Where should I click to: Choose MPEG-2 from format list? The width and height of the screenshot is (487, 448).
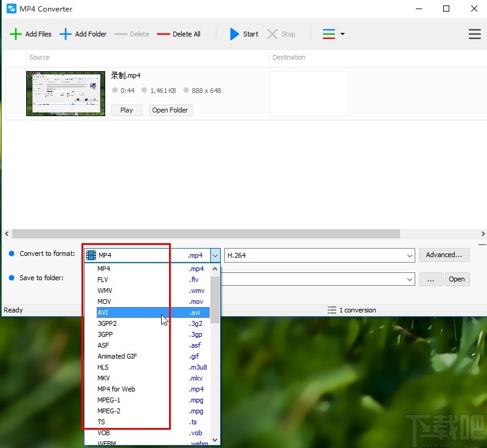pos(153,411)
